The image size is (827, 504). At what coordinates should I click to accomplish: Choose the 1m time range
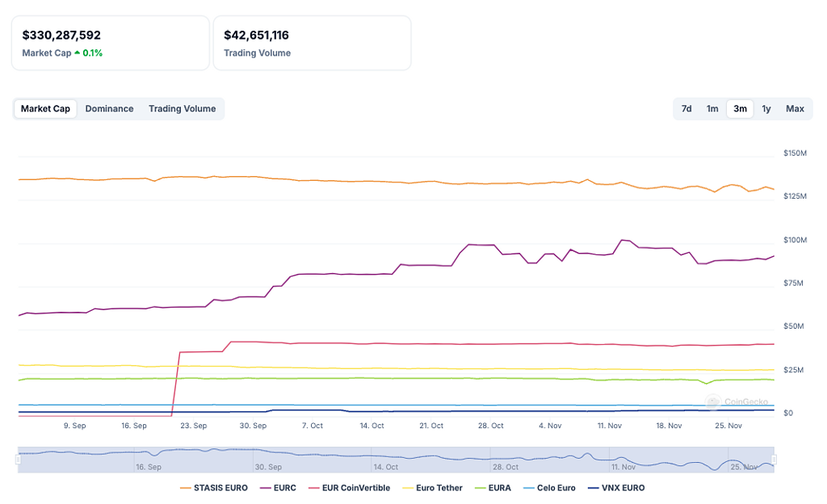click(x=712, y=109)
